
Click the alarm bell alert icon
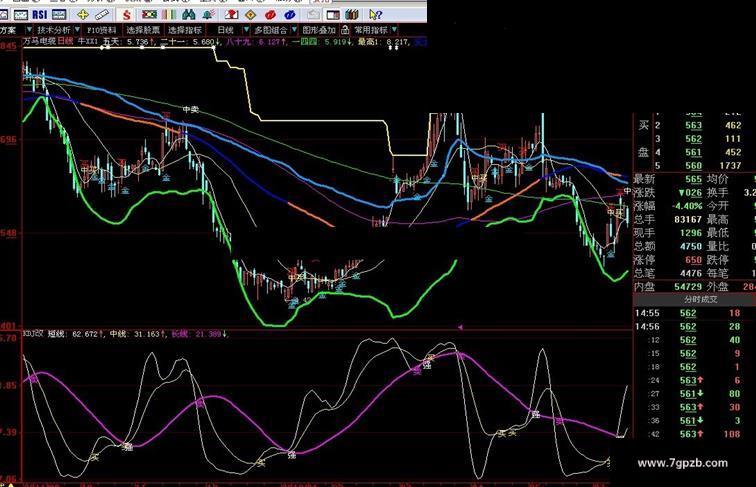coord(209,15)
